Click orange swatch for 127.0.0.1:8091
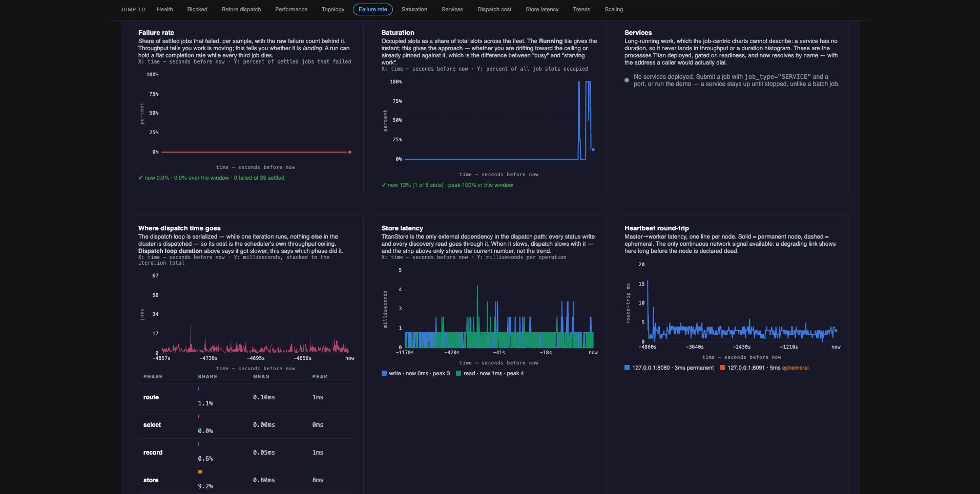The width and height of the screenshot is (980, 494). [x=722, y=368]
